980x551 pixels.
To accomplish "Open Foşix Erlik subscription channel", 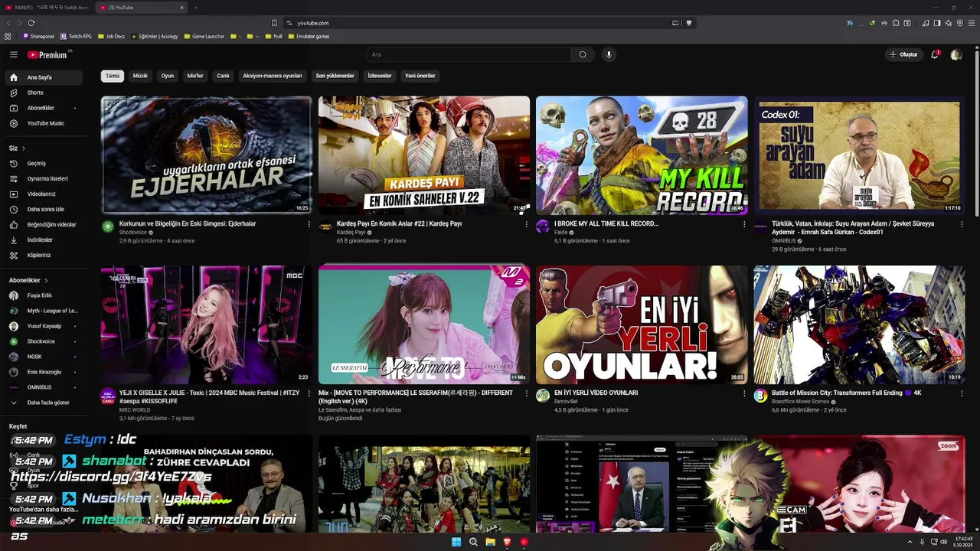I will 43,295.
